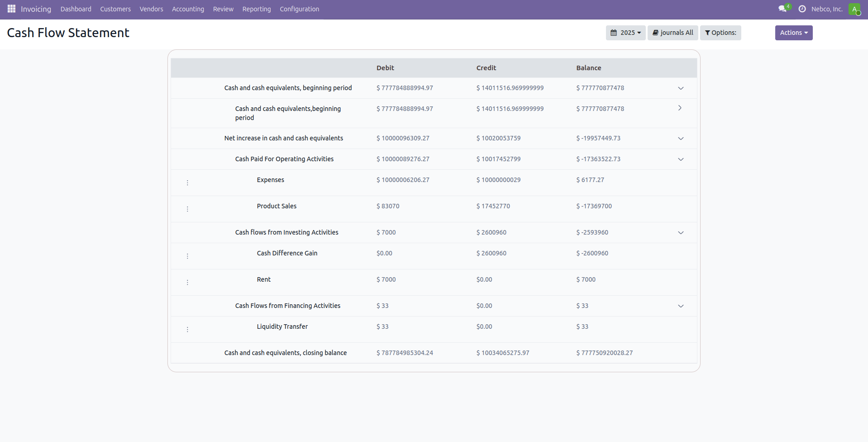Collapse Cash and cash equivalents, beginning period

pyautogui.click(x=681, y=88)
